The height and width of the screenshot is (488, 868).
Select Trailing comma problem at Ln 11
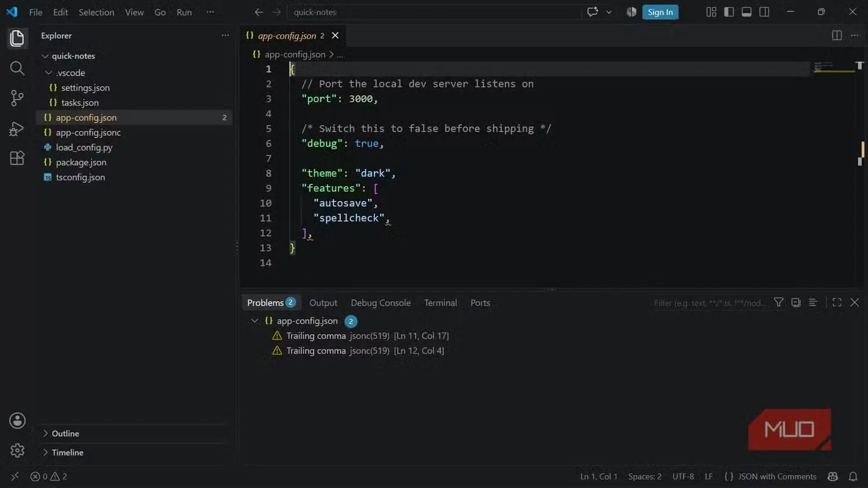[367, 336]
